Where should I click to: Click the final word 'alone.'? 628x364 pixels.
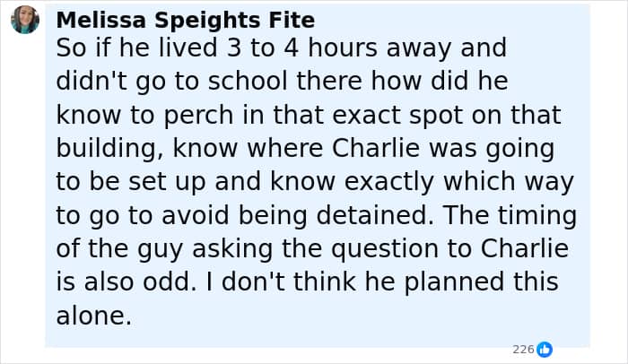click(x=94, y=316)
